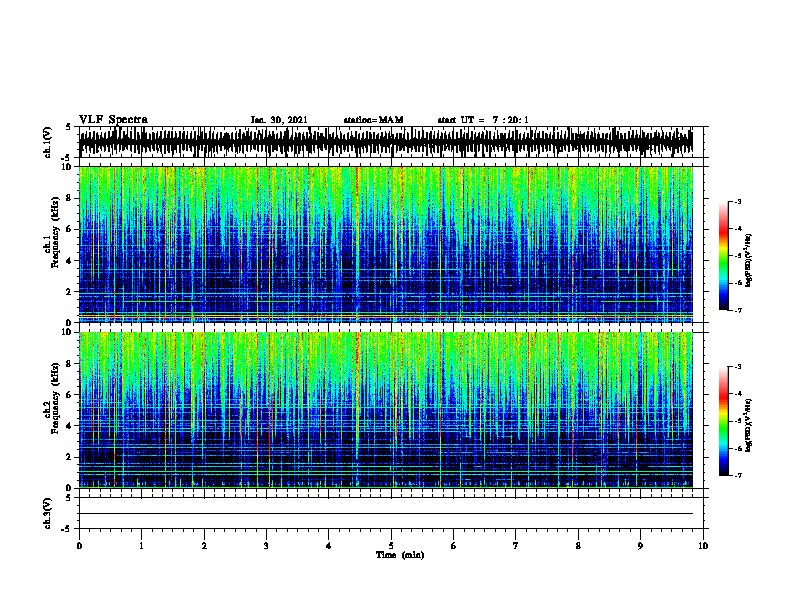Viewport: 792px width, 612px height.
Task: Click the "7" tick label on the time axis
Action: 516,546
